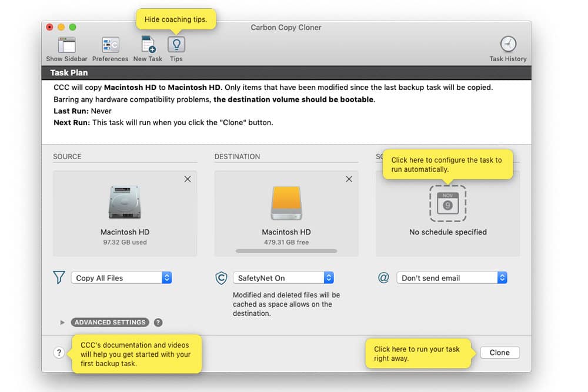Expand the Advanced Settings disclosure triangle
This screenshot has height=392, width=588.
tap(62, 322)
